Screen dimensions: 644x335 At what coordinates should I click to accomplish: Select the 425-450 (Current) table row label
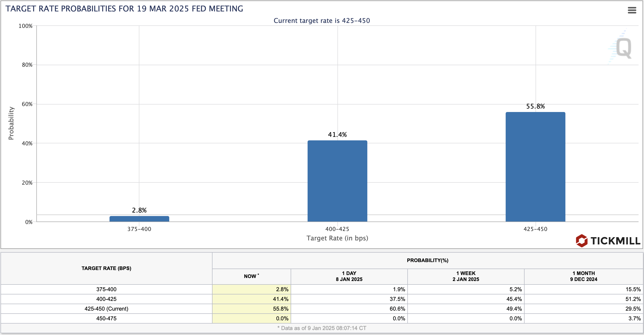click(x=107, y=309)
